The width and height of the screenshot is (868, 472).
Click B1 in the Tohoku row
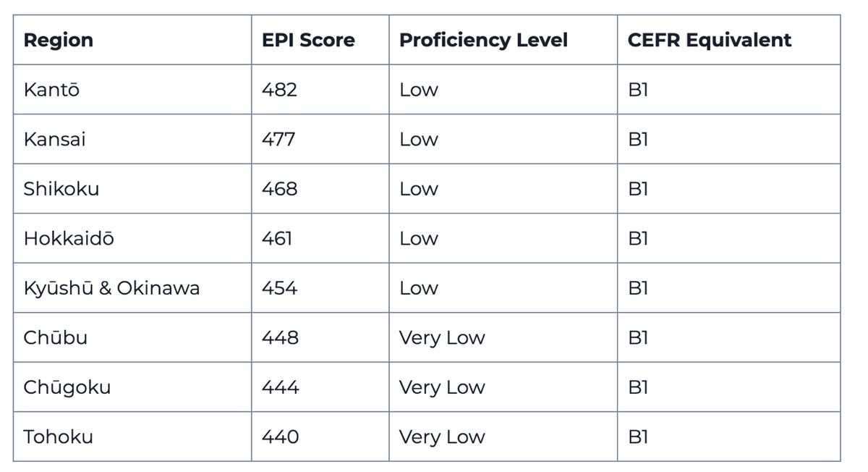(x=638, y=437)
